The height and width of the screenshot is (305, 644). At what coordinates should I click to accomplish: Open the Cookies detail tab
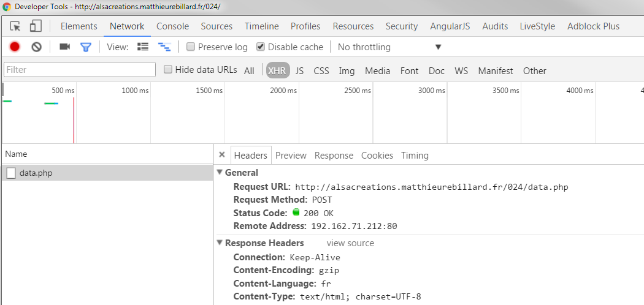point(377,156)
